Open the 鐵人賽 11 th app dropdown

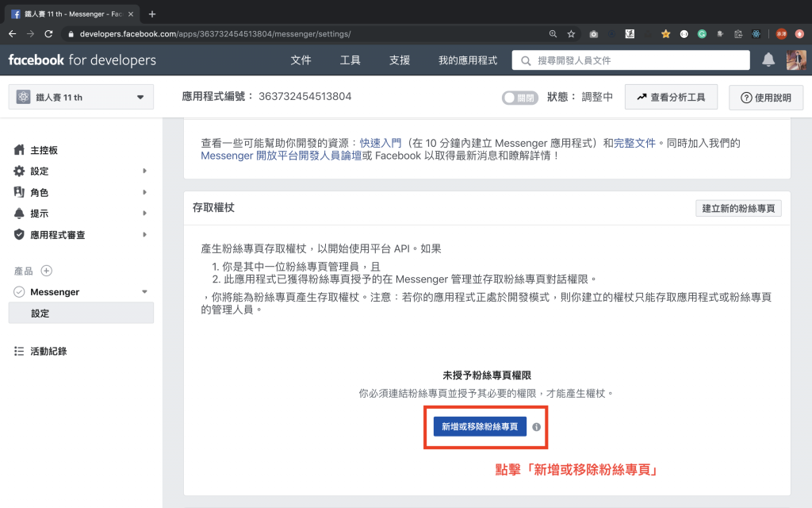[81, 97]
